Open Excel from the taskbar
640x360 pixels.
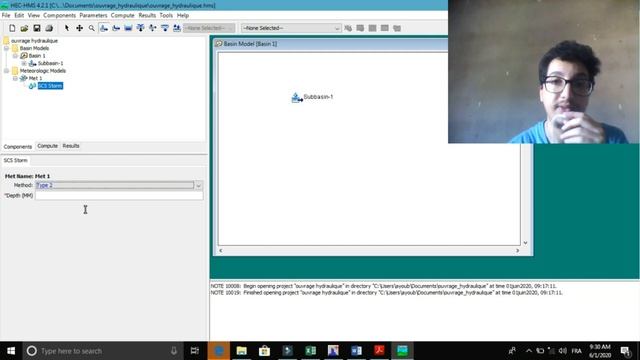click(x=311, y=351)
